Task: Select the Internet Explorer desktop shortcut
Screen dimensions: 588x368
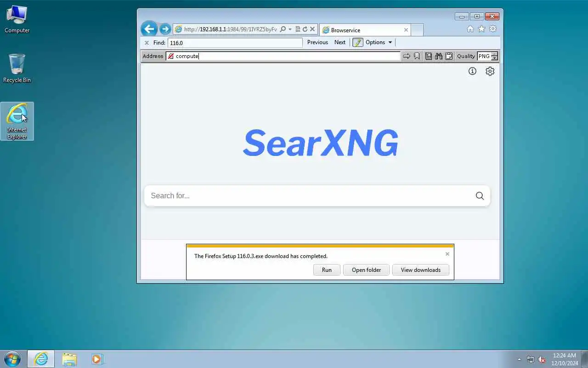Action: (17, 121)
